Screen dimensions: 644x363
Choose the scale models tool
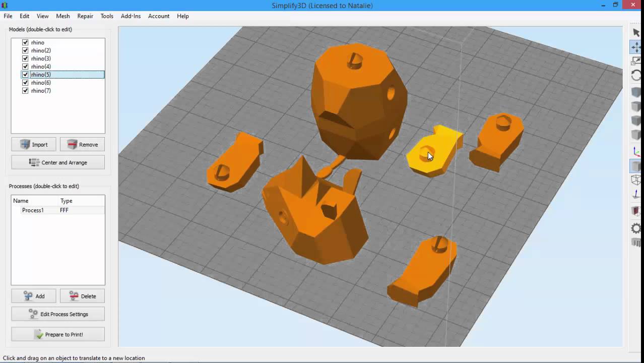[x=636, y=62]
